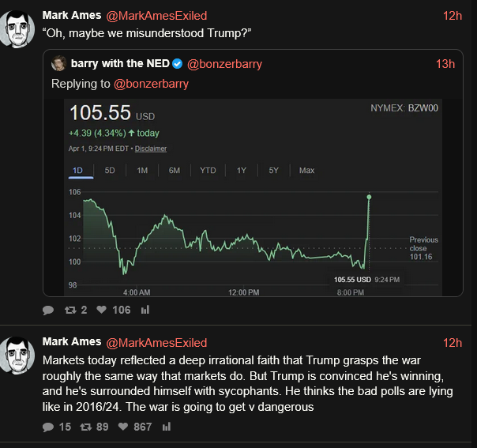Switch chart to 5D range
477x448 pixels.
pos(110,170)
